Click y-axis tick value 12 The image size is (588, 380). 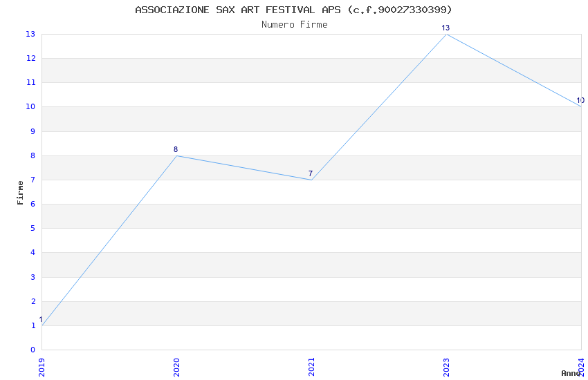30,59
